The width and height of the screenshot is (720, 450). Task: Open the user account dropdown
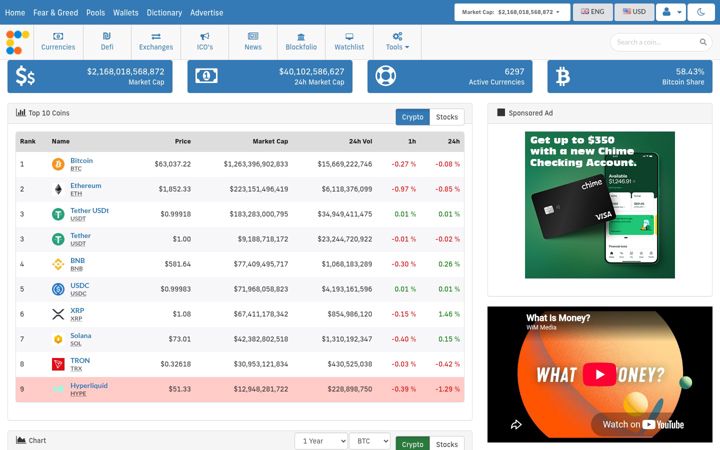(671, 12)
